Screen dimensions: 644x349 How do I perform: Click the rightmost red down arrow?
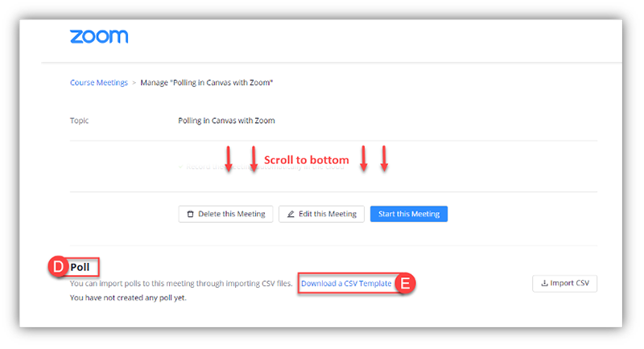click(384, 159)
